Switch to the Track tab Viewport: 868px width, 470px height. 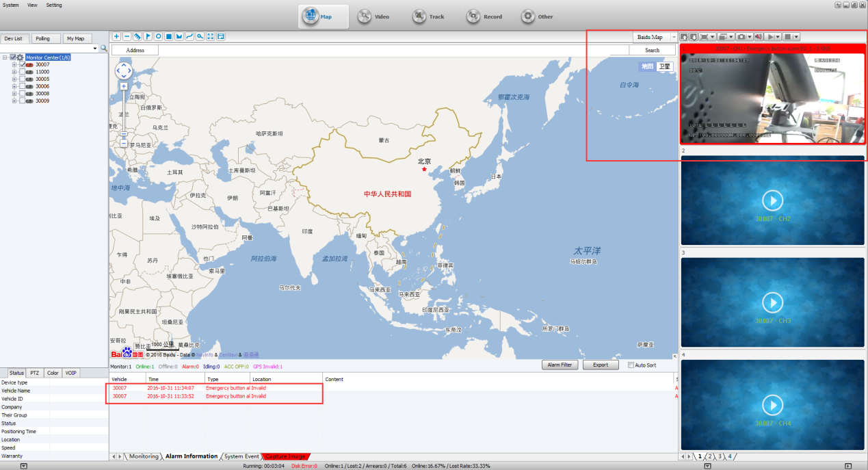[428, 16]
